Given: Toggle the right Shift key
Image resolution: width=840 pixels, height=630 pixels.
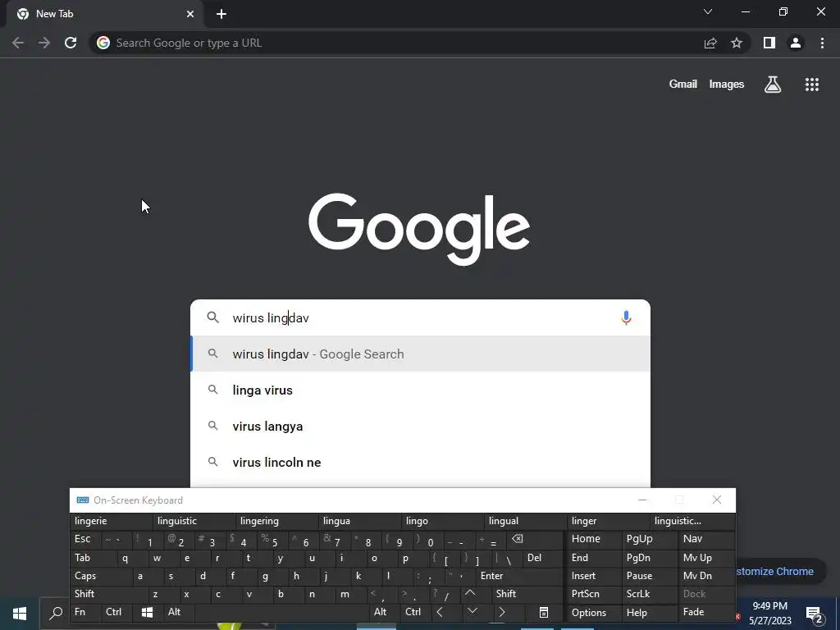Looking at the screenshot, I should pos(527,594).
